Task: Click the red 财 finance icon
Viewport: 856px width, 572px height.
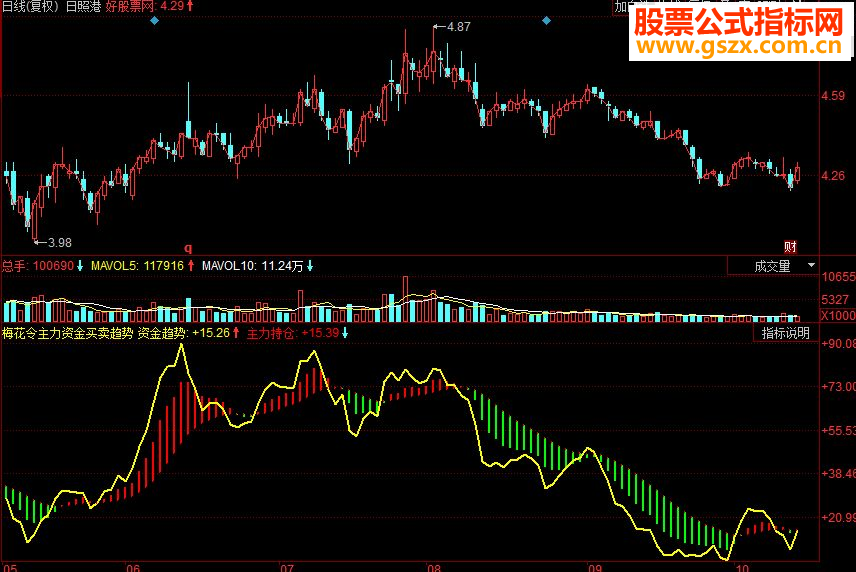Action: [x=790, y=247]
